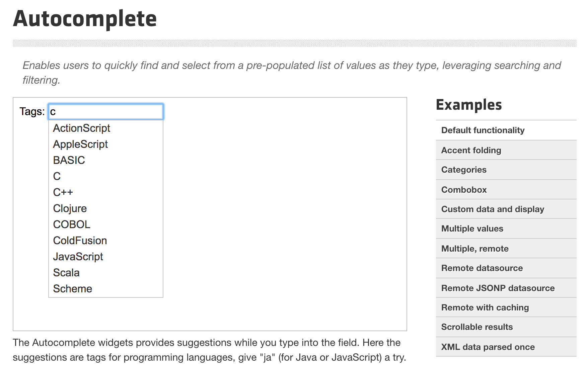Screen dimensions: 588x370
Task: Select "JavaScript" from the suggestion list
Action: (x=78, y=257)
